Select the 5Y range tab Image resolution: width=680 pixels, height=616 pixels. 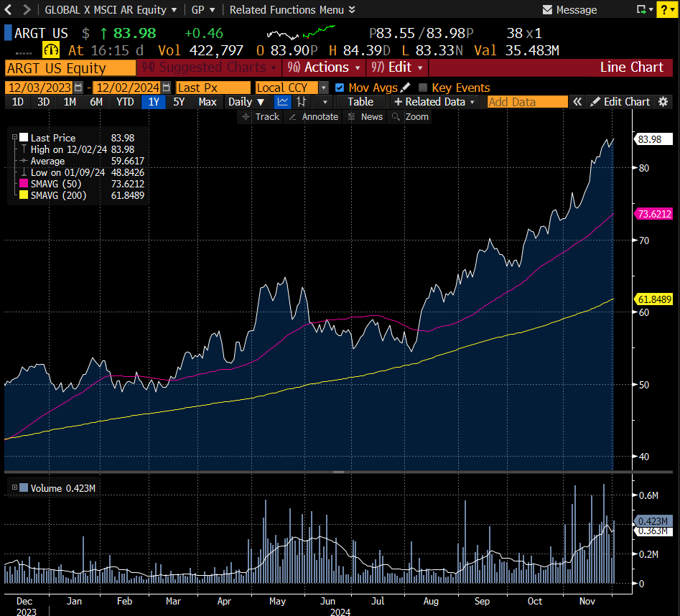coord(179,102)
